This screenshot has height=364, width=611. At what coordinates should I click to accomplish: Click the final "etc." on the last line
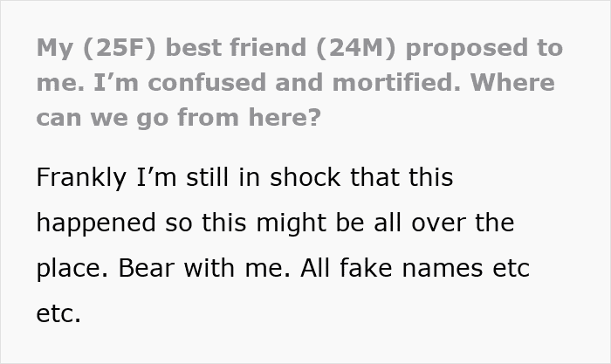click(x=58, y=313)
